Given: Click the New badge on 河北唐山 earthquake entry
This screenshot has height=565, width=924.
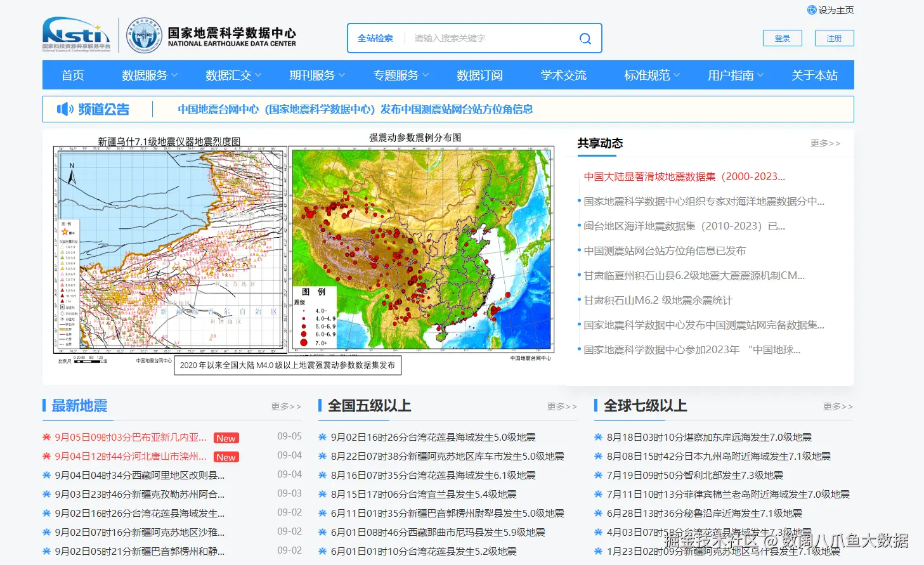Looking at the screenshot, I should click(x=226, y=457).
